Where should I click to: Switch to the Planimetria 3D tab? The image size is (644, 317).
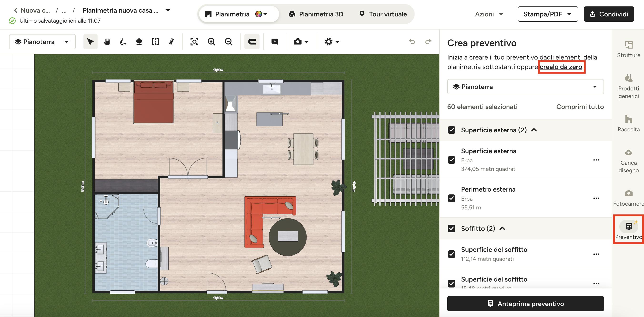pyautogui.click(x=316, y=14)
